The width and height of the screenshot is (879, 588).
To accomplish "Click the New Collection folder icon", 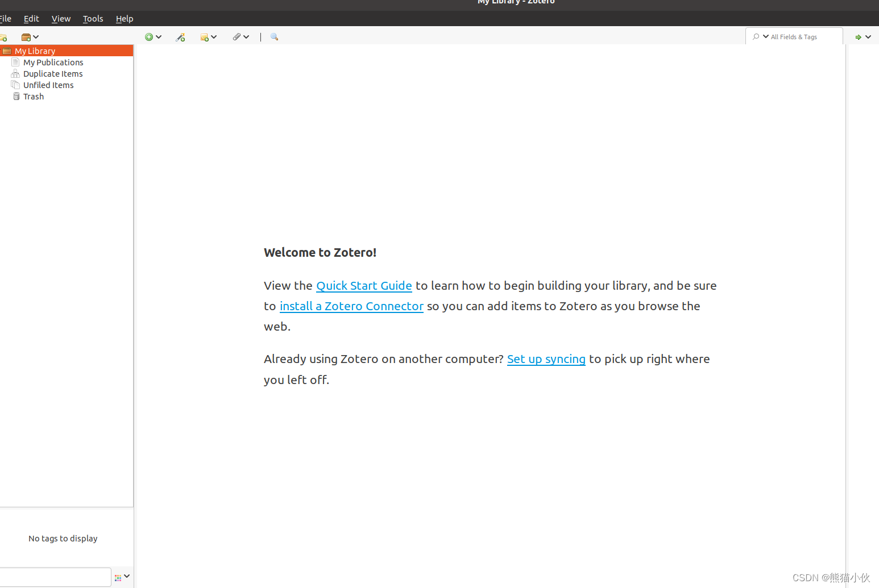I will click(x=3, y=37).
